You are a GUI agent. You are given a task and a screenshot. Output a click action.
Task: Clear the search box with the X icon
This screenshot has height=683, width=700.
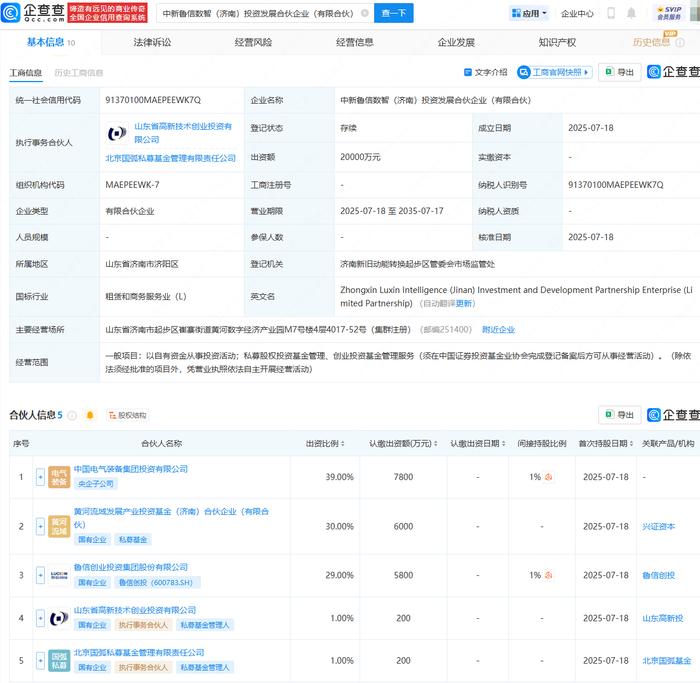tap(365, 13)
